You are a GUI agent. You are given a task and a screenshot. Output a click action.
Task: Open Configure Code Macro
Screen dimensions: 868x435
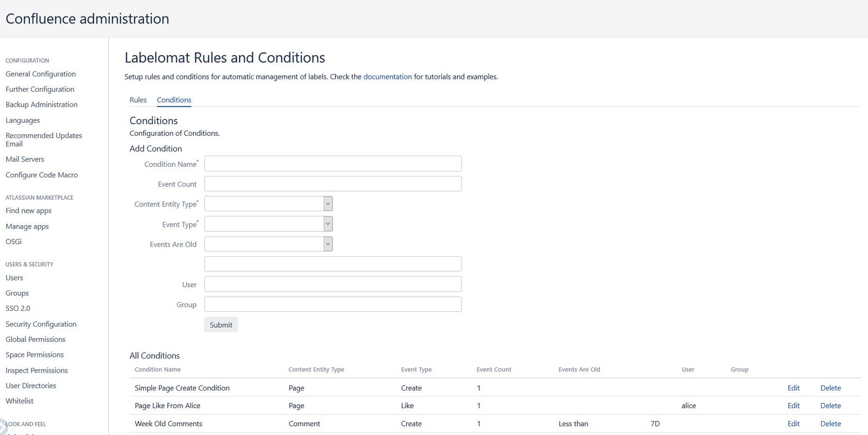tap(42, 175)
